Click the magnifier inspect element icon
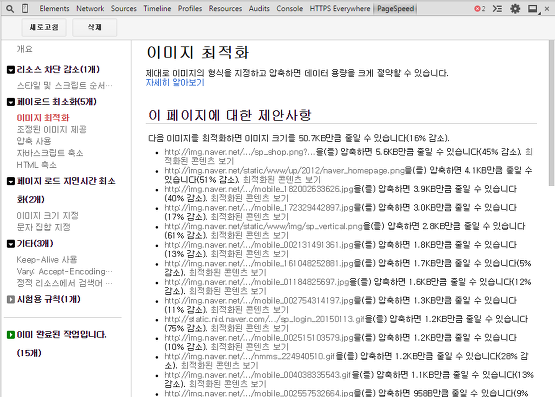Image resolution: width=555 pixels, height=397 pixels. coord(10,8)
